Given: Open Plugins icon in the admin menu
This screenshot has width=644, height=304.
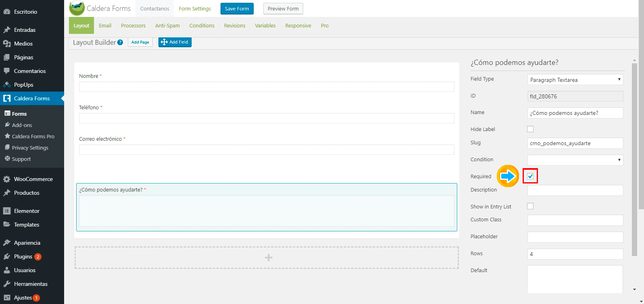Looking at the screenshot, I should pyautogui.click(x=7, y=256).
